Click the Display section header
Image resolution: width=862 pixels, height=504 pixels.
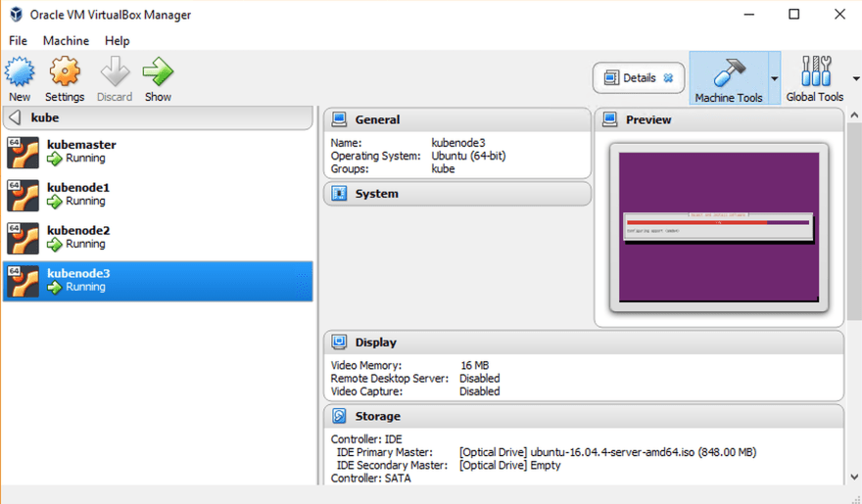[x=584, y=343]
